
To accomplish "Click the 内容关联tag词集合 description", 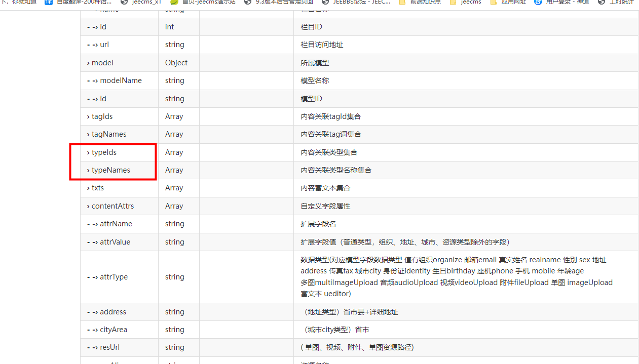I will 331,134.
